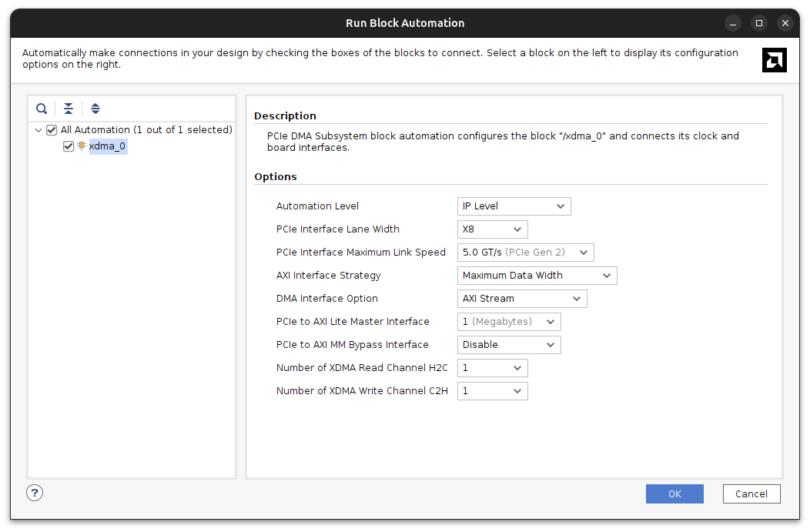Image resolution: width=810 pixels, height=532 pixels.
Task: Click the help question mark icon
Action: pyautogui.click(x=35, y=493)
